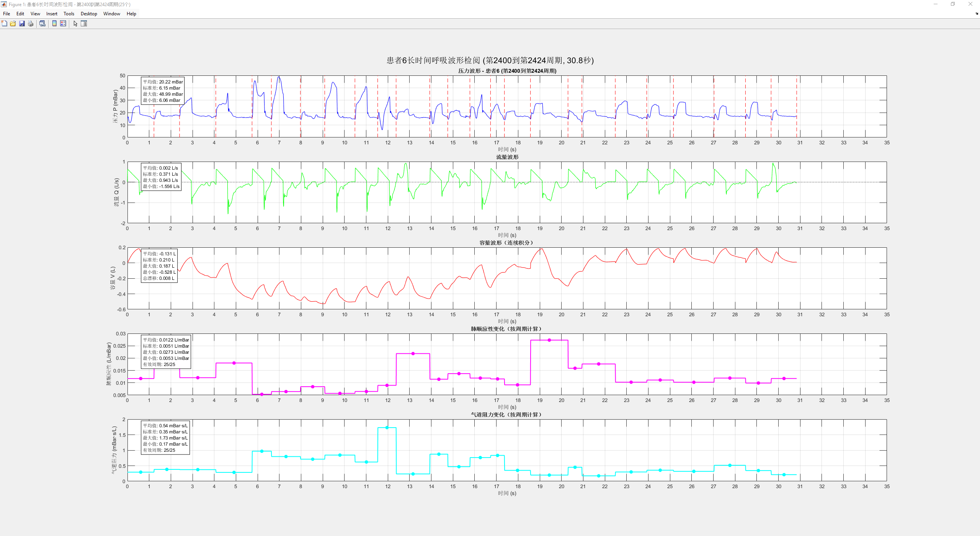Click the compliance peak marker near 19.5 s
Viewport: 980px width, 536px height.
(x=549, y=340)
